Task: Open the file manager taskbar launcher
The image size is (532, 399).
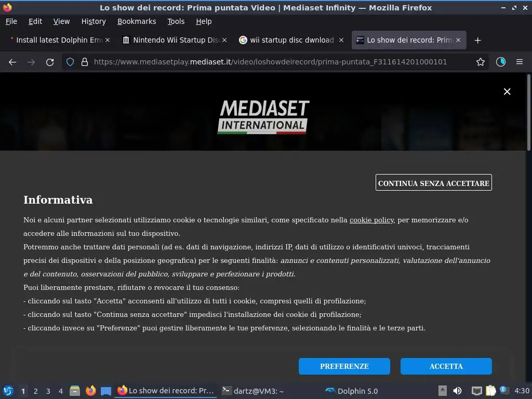Action: point(75,391)
